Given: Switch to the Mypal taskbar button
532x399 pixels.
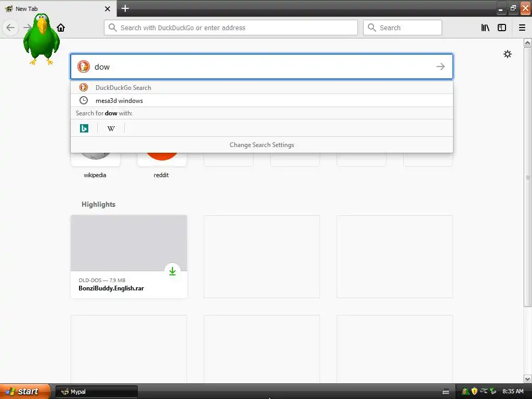Looking at the screenshot, I should click(x=96, y=392).
